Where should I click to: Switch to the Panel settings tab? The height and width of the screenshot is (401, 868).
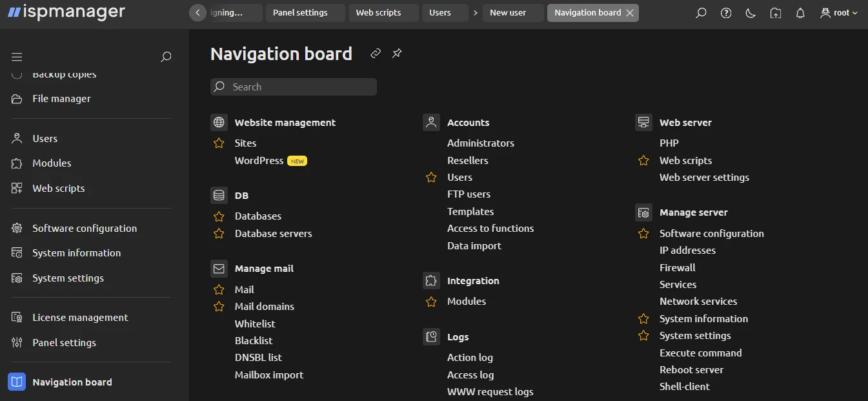305,12
